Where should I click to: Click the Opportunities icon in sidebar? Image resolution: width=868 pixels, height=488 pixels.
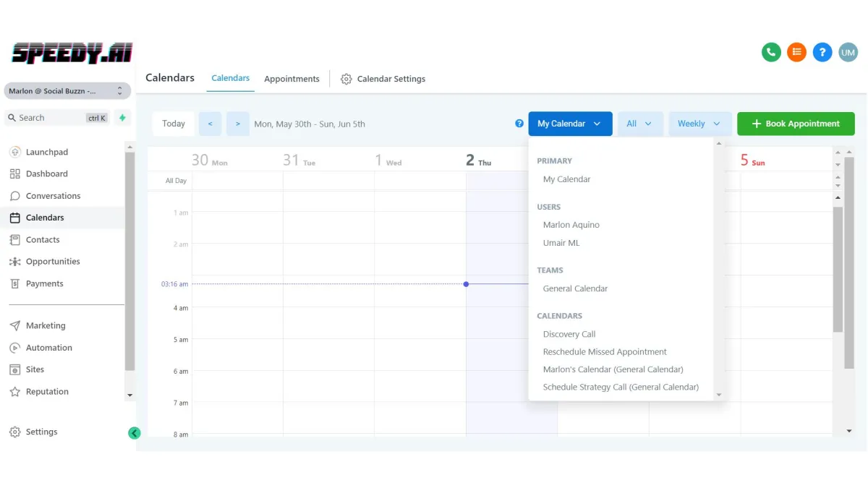tap(14, 262)
